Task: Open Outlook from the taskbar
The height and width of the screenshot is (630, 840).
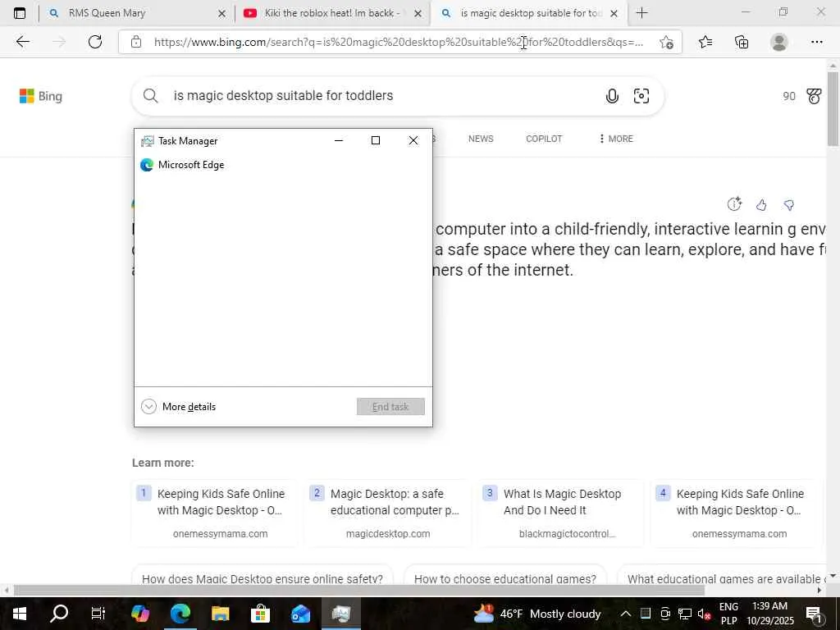Action: pos(300,614)
